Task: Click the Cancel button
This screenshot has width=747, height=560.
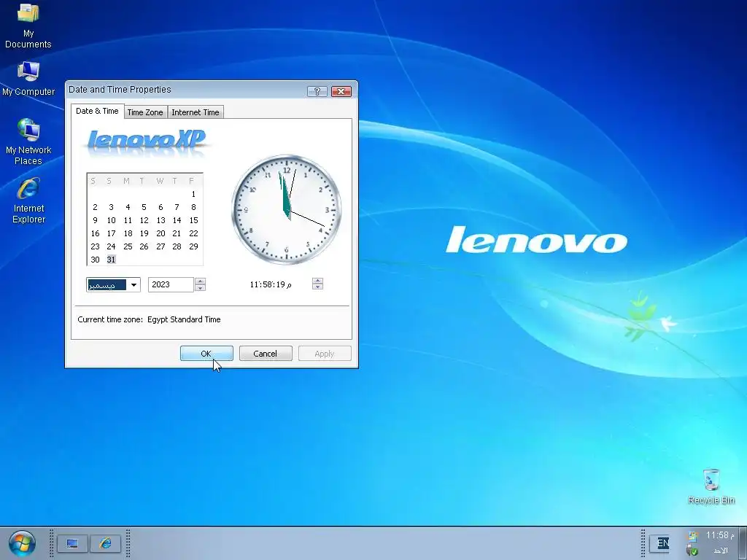Action: coord(266,354)
